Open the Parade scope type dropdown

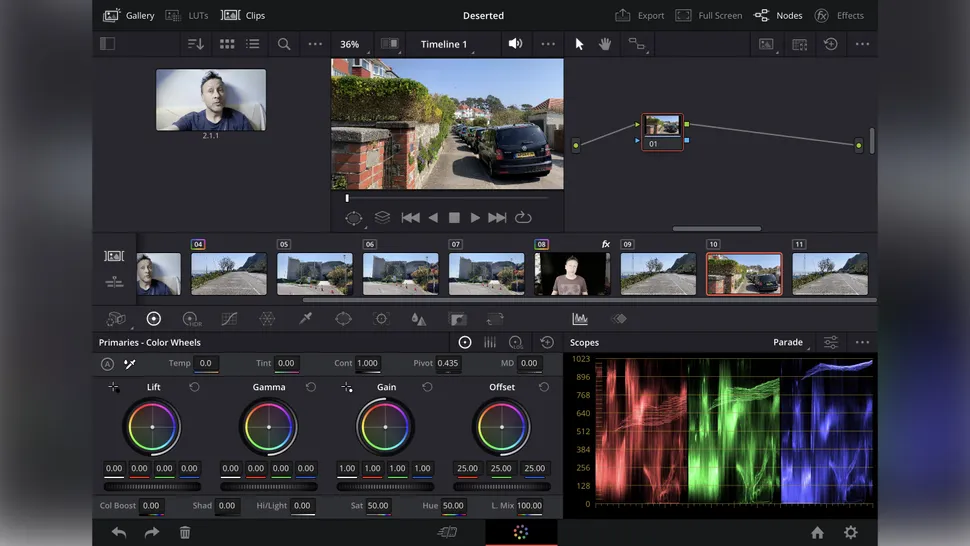pyautogui.click(x=790, y=342)
